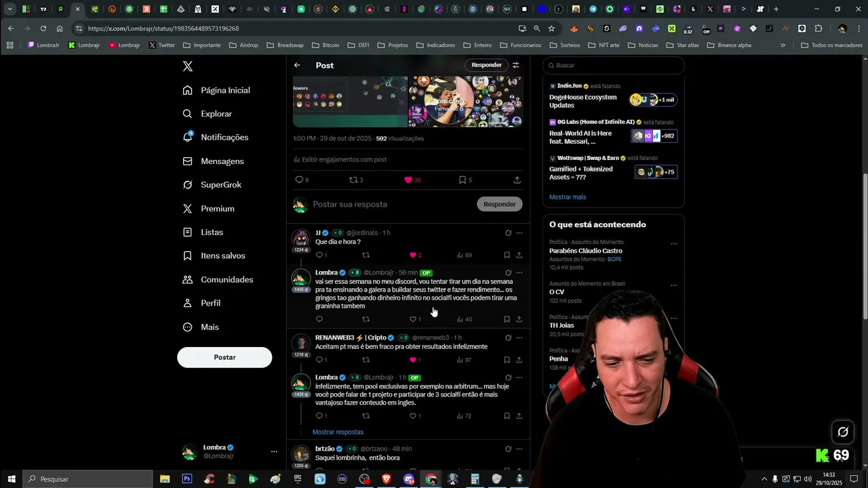868x488 pixels.
Task: Open more options for O CV trend
Action: (x=673, y=285)
